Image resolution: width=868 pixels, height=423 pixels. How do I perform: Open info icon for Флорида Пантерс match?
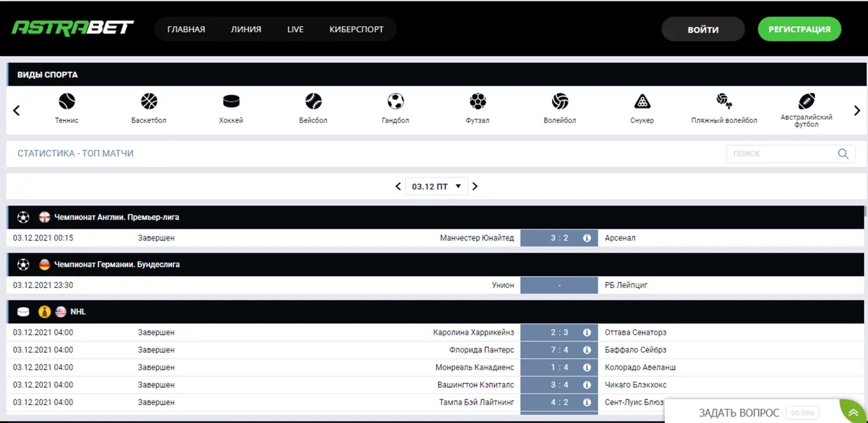587,350
